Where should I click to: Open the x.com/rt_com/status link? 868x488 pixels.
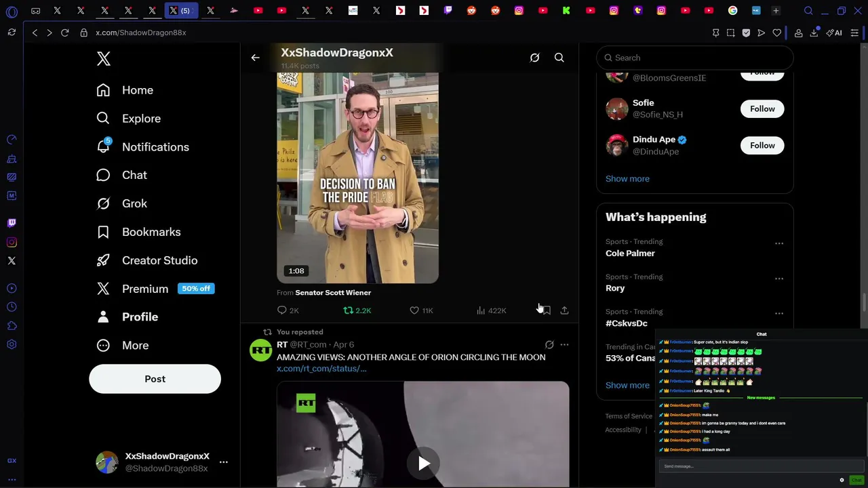click(x=321, y=369)
